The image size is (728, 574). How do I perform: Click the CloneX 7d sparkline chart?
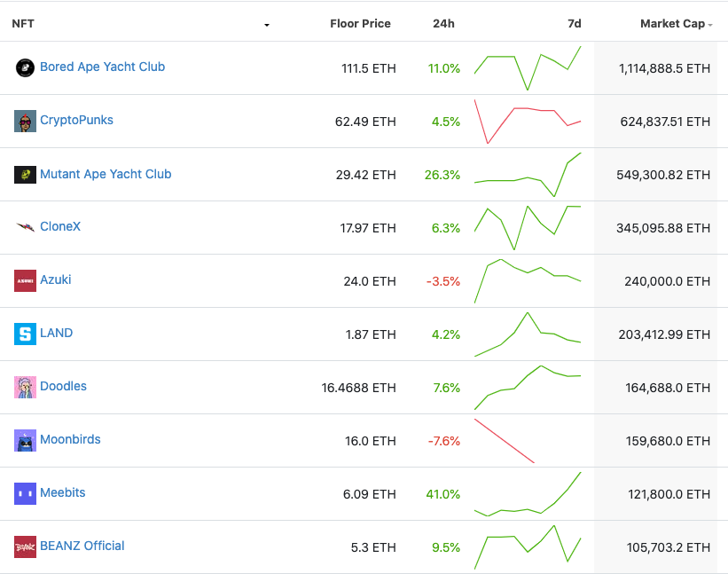click(528, 227)
